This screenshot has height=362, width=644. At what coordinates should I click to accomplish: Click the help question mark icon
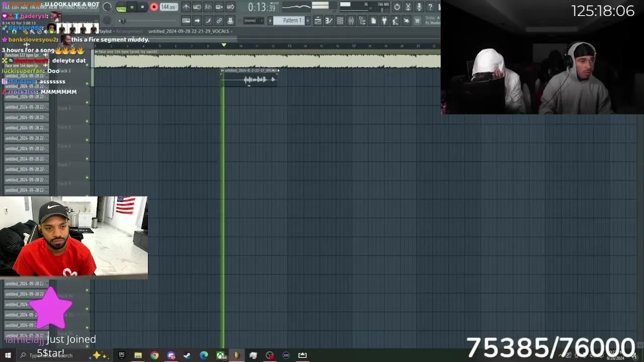(430, 7)
